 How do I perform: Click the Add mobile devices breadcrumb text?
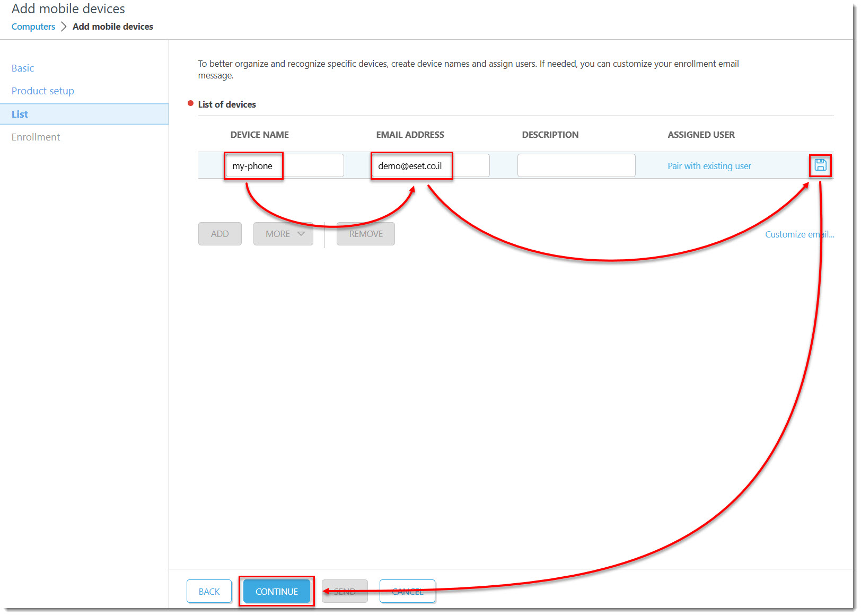click(x=113, y=27)
